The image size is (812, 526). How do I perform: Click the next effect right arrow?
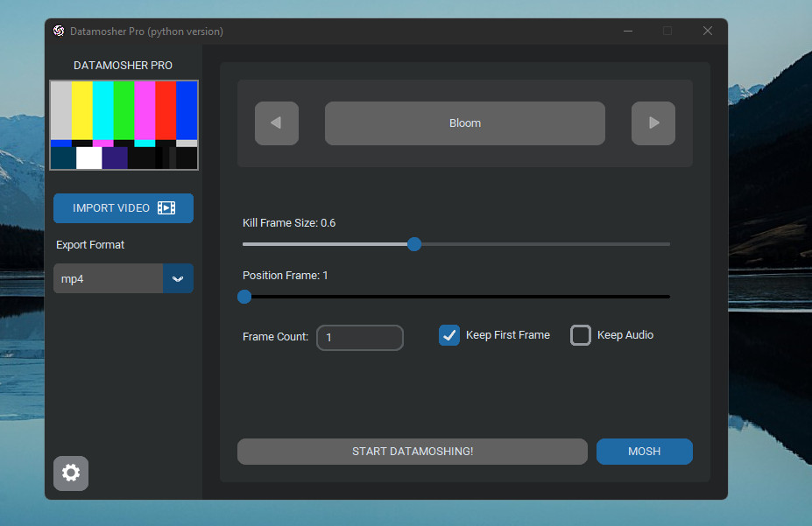(x=653, y=123)
